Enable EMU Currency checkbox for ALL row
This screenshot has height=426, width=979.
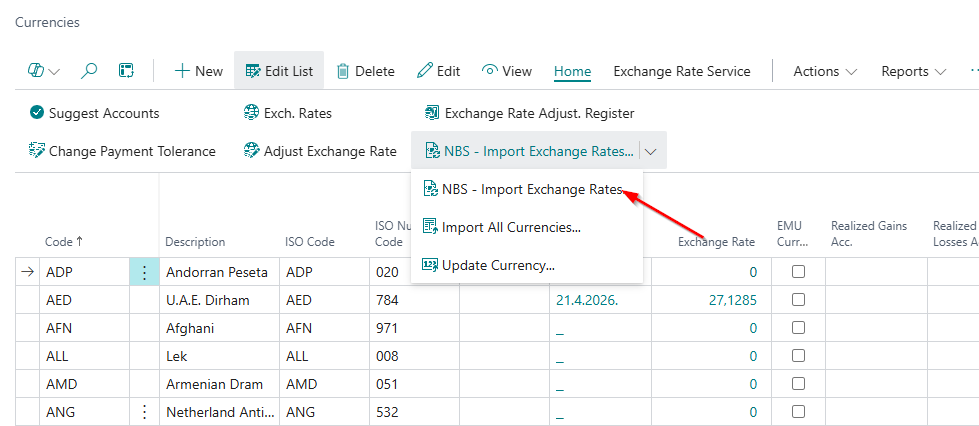point(798,356)
